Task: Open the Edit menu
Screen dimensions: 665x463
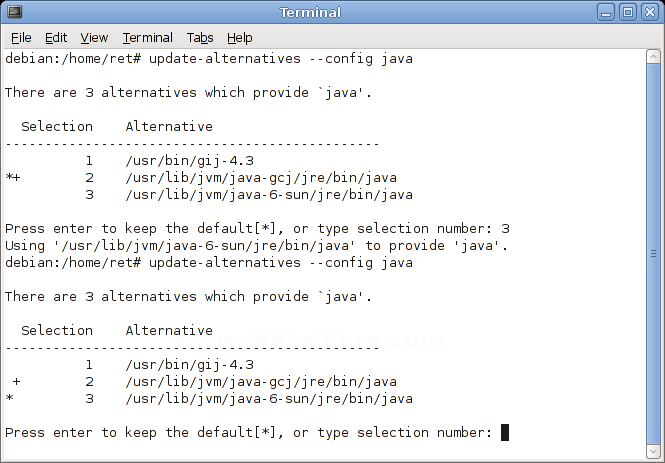Action: (x=56, y=37)
